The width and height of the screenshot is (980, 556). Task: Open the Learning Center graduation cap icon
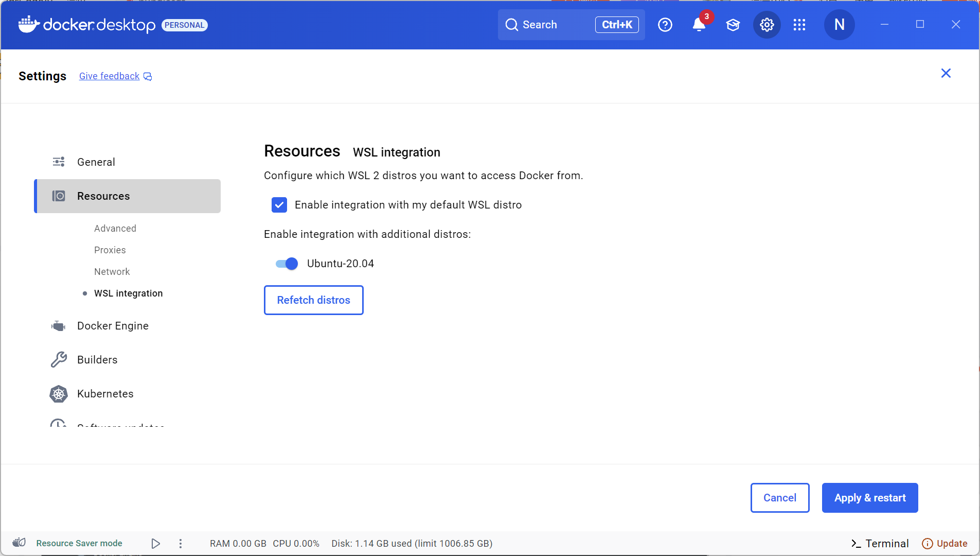click(x=733, y=24)
